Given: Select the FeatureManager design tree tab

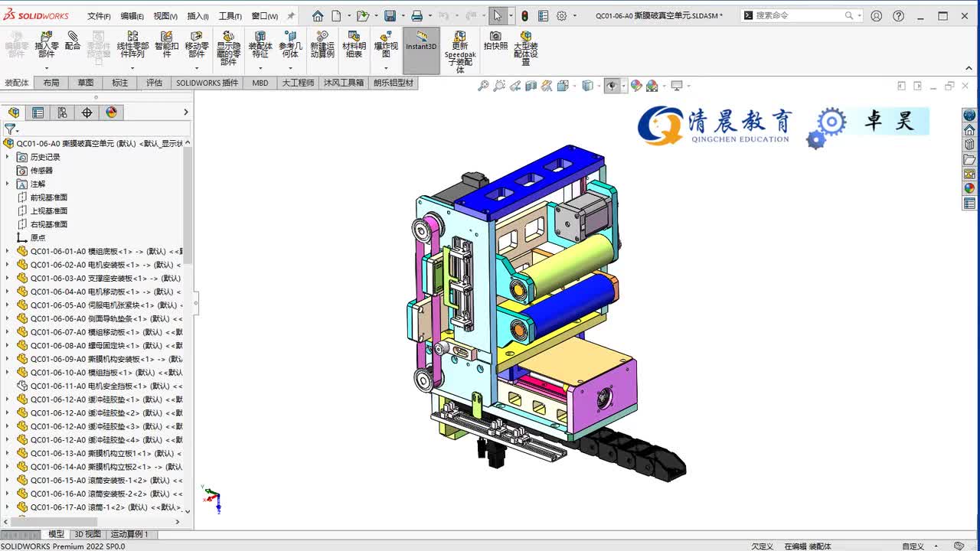Looking at the screenshot, I should (x=13, y=112).
